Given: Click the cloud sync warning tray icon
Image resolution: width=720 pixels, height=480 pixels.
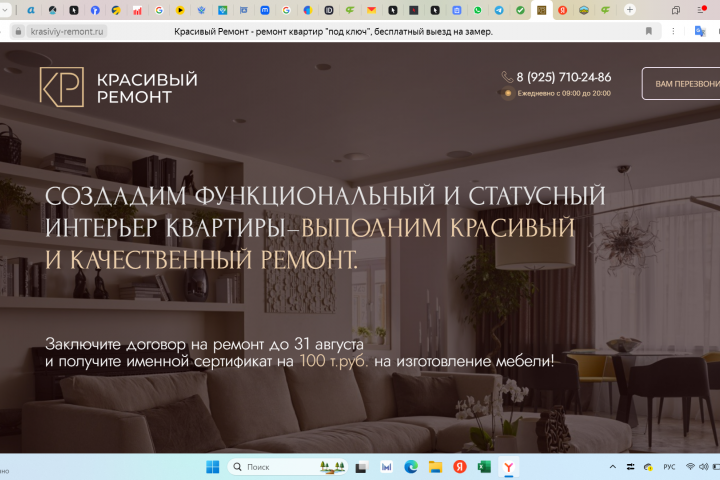Looking at the screenshot, I should [x=648, y=467].
